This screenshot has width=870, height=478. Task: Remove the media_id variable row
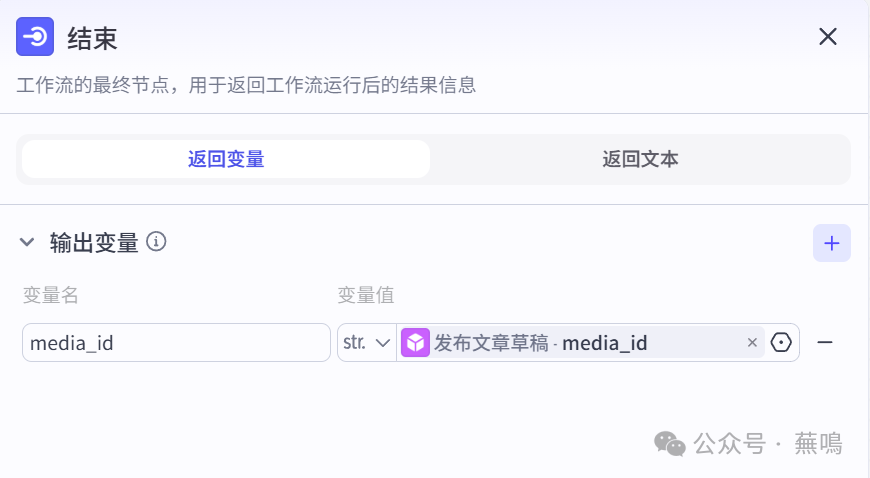pos(825,343)
